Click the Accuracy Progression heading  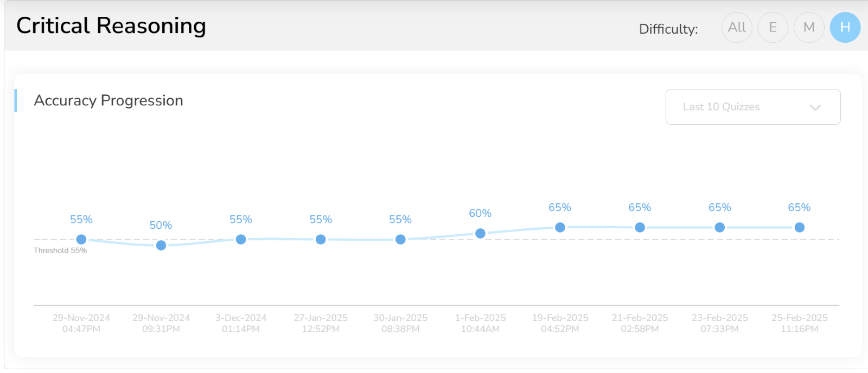tap(108, 101)
